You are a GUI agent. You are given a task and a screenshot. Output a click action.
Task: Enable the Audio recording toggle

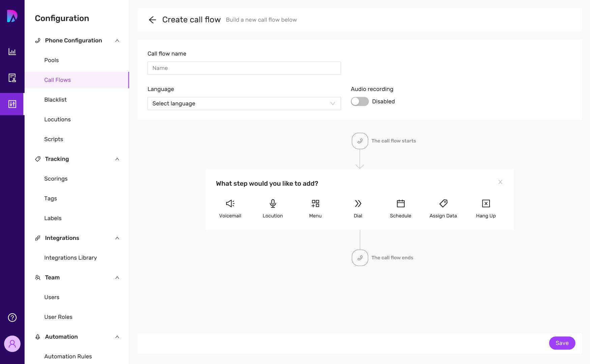359,101
